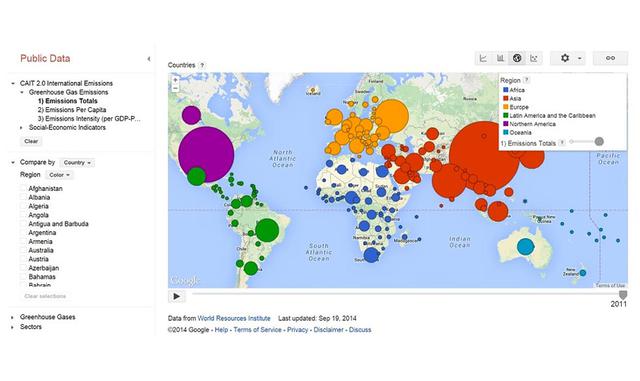Viewport: 640px width, 381px height.
Task: Zoom out on the map
Action: pyautogui.click(x=176, y=88)
